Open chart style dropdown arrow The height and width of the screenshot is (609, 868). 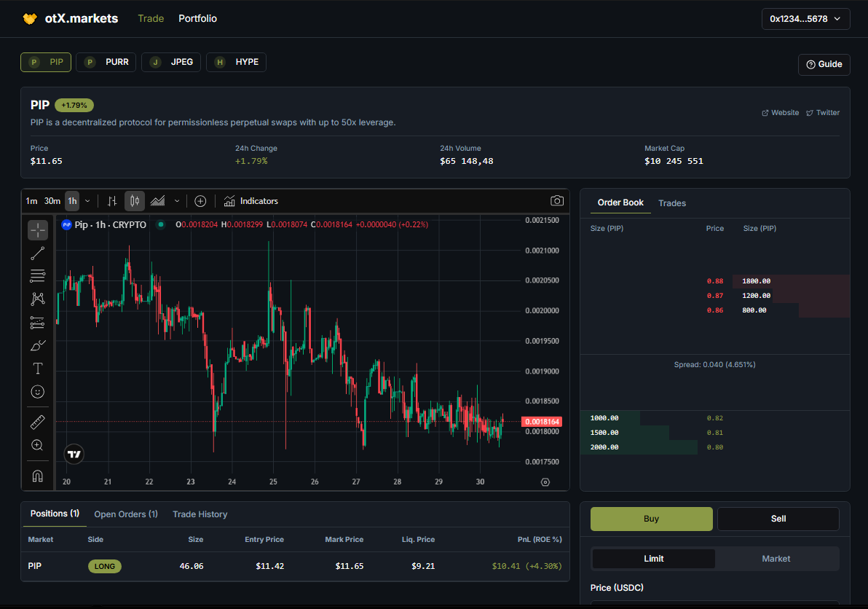(x=177, y=201)
